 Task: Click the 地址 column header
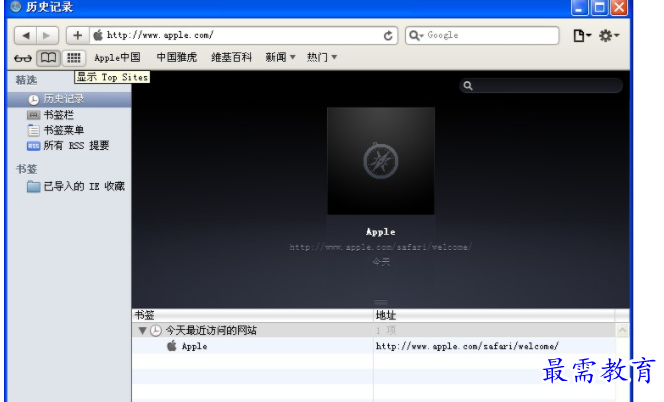tap(494, 315)
